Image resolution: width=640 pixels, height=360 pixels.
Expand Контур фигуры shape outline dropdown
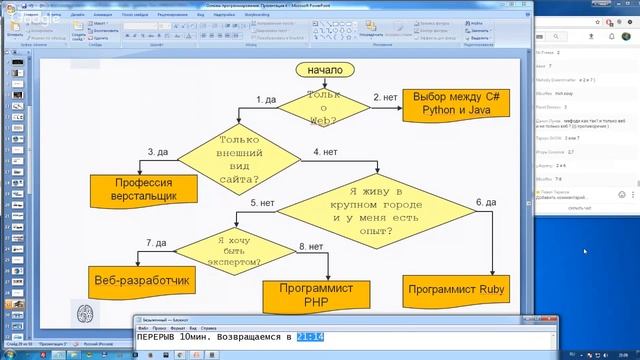(432, 31)
